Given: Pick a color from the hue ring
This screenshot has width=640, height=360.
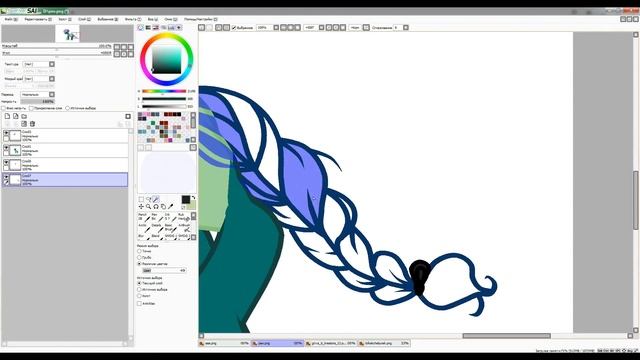Looking at the screenshot, I should pos(167,36).
